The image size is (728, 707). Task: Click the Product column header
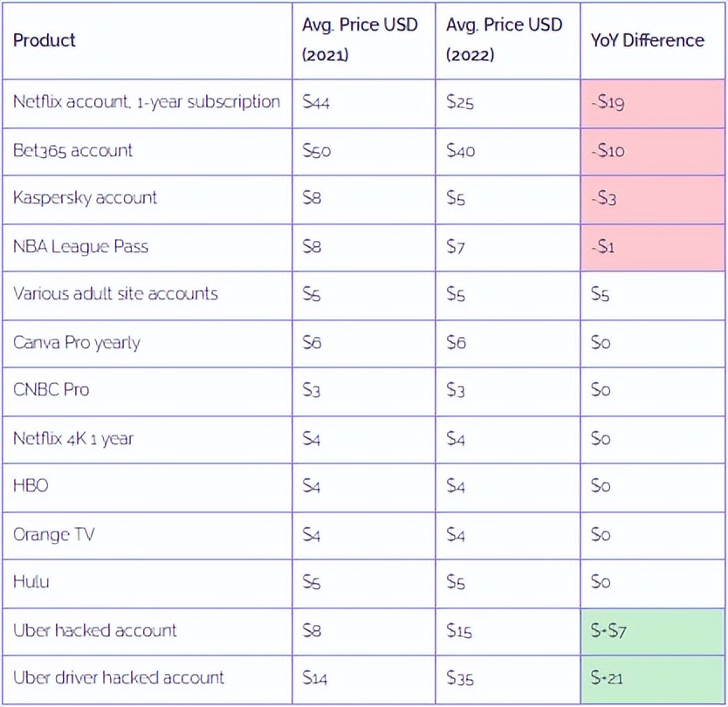click(x=45, y=40)
